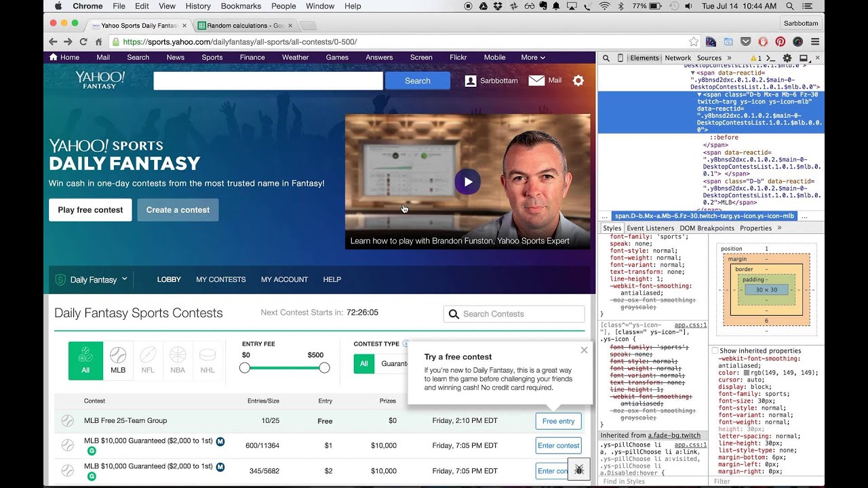The image size is (868, 488).
Task: Click the green G badge on $1 contest
Action: [92, 451]
